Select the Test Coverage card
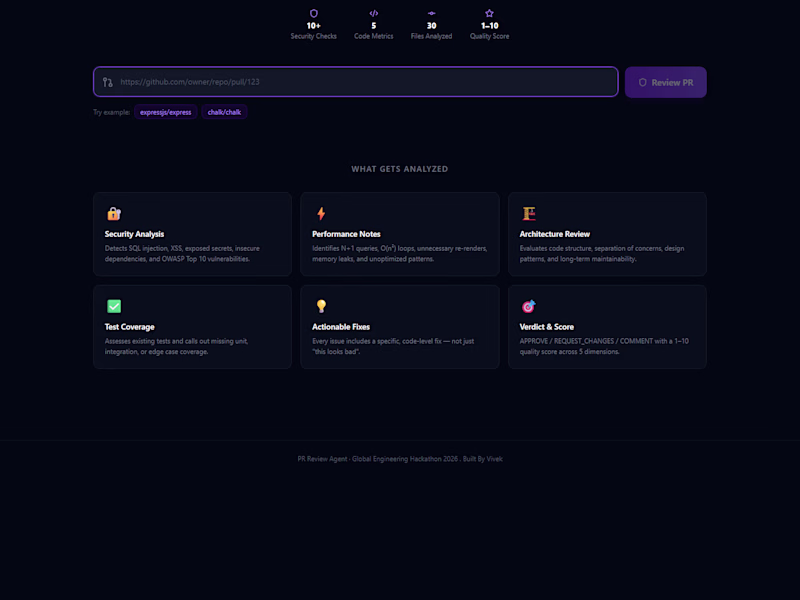 click(x=192, y=326)
